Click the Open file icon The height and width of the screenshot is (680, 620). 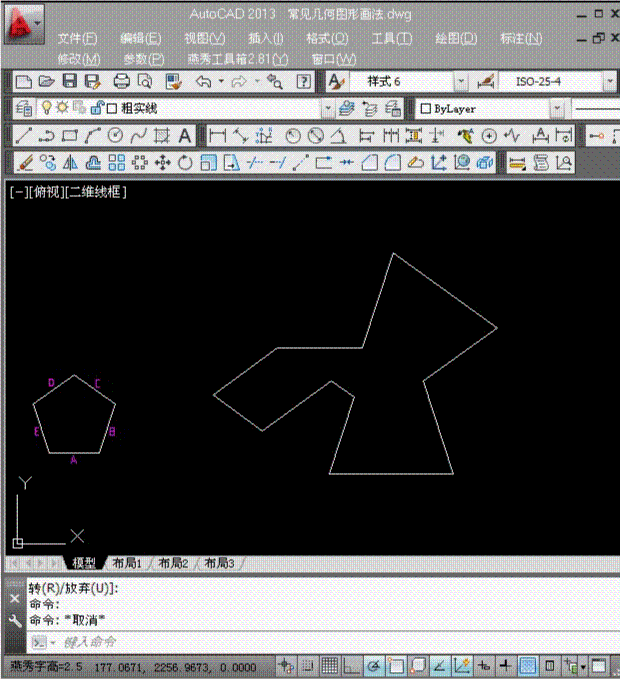[46, 82]
